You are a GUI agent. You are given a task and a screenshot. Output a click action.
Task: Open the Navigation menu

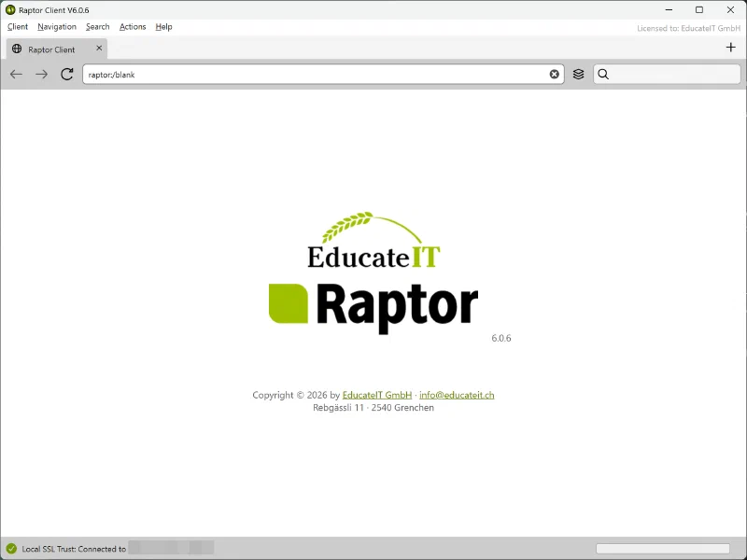click(57, 27)
